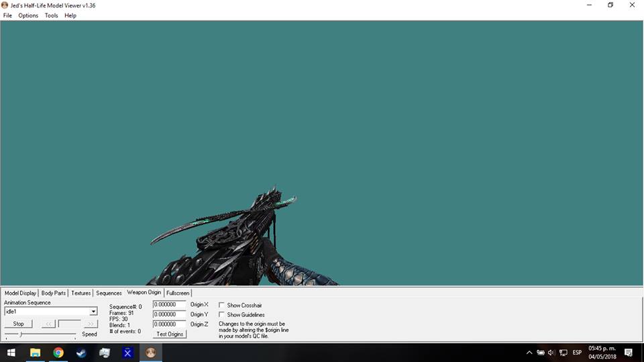Image resolution: width=644 pixels, height=362 pixels.
Task: Switch to the Textures tab
Action: click(x=81, y=293)
